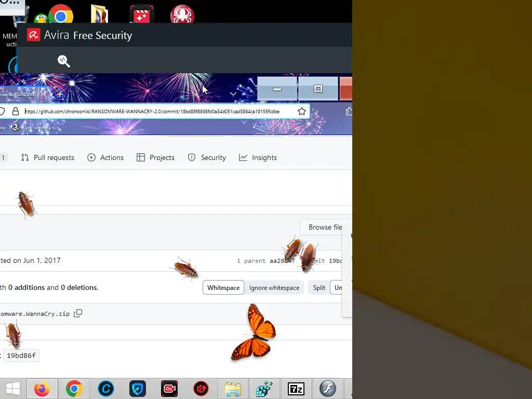This screenshot has height=399, width=532.
Task: Open the Chrome shortcut on the desktop
Action: click(x=61, y=15)
